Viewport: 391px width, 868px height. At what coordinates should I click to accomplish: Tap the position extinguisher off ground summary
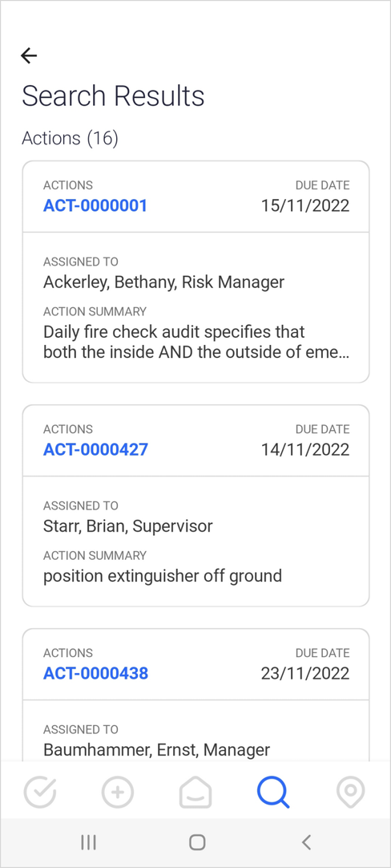pos(163,576)
